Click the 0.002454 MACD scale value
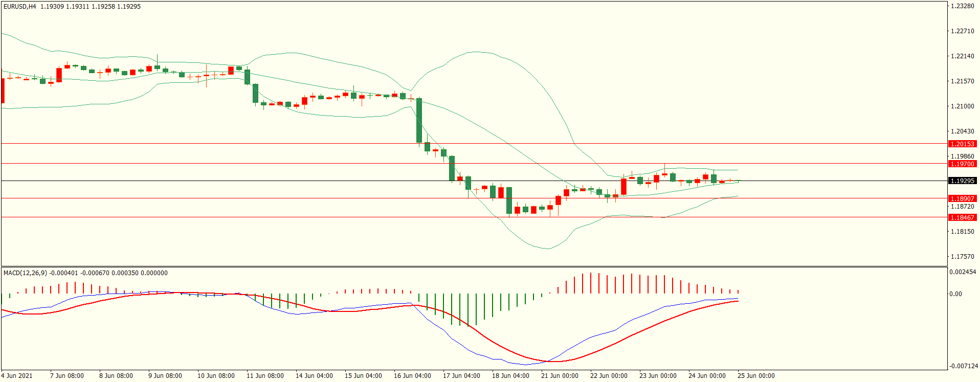 963,272
